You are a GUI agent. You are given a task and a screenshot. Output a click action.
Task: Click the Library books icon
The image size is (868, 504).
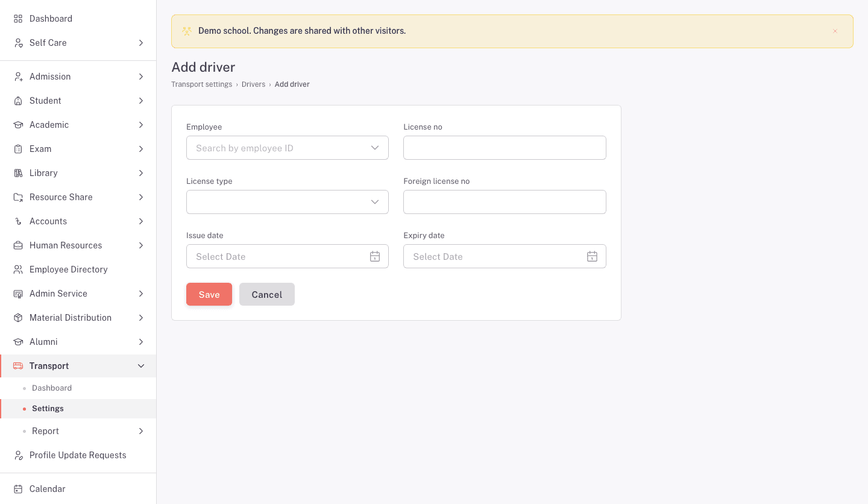click(18, 173)
